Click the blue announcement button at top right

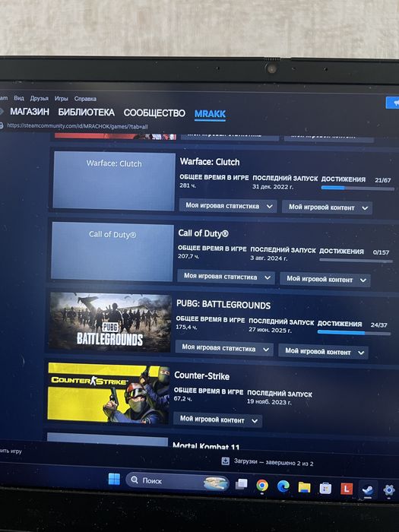point(393,103)
